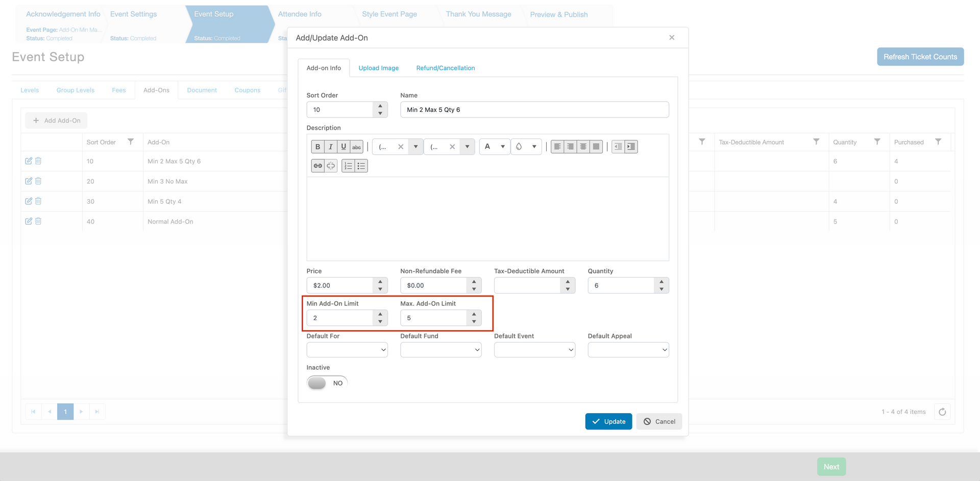Open the Default Fund dropdown
980x481 pixels.
(441, 350)
